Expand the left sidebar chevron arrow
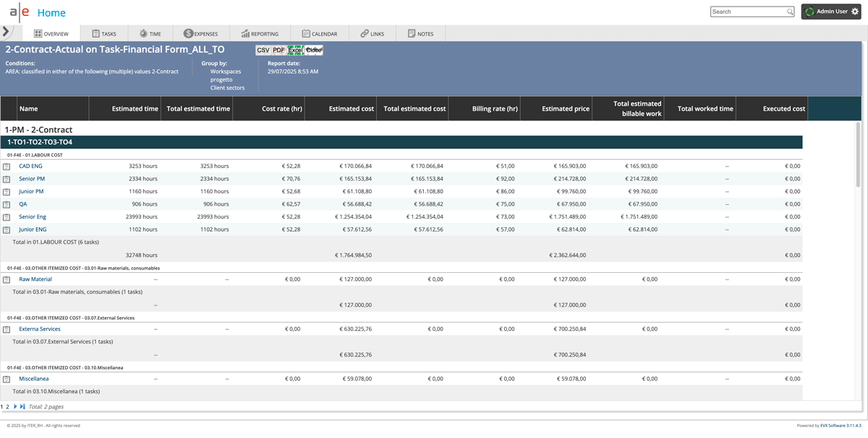868x438 pixels. click(7, 32)
